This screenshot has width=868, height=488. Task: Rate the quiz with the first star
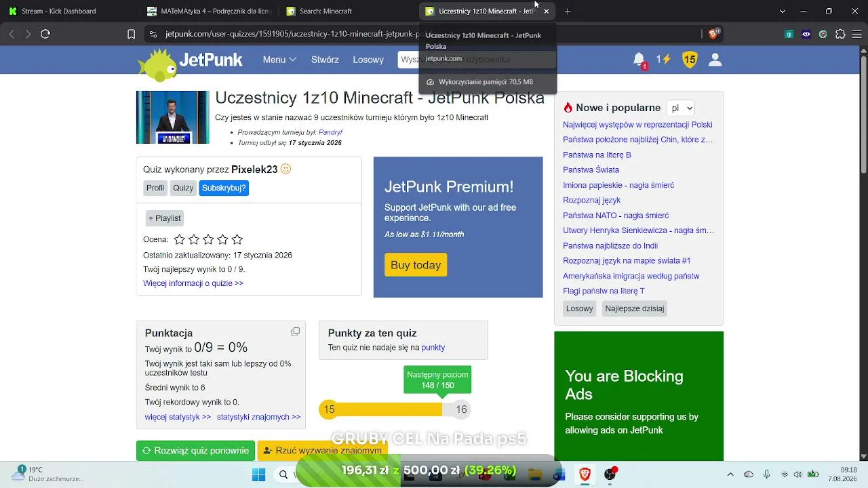179,239
